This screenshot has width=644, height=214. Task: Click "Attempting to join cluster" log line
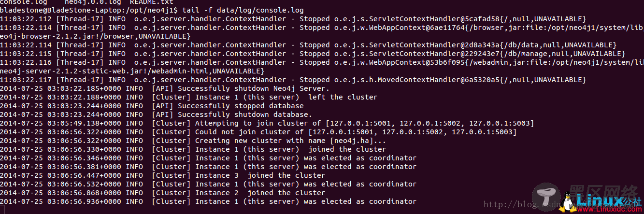(x=267, y=123)
